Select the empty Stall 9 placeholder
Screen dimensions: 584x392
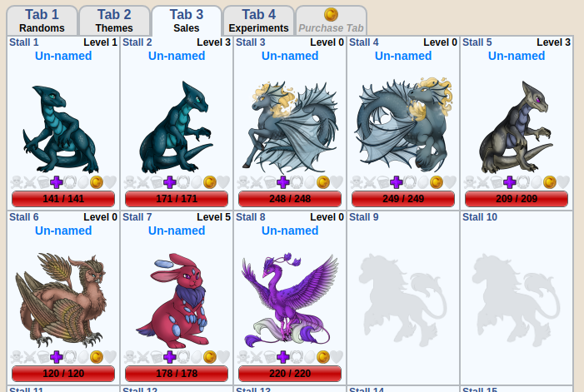pyautogui.click(x=403, y=297)
